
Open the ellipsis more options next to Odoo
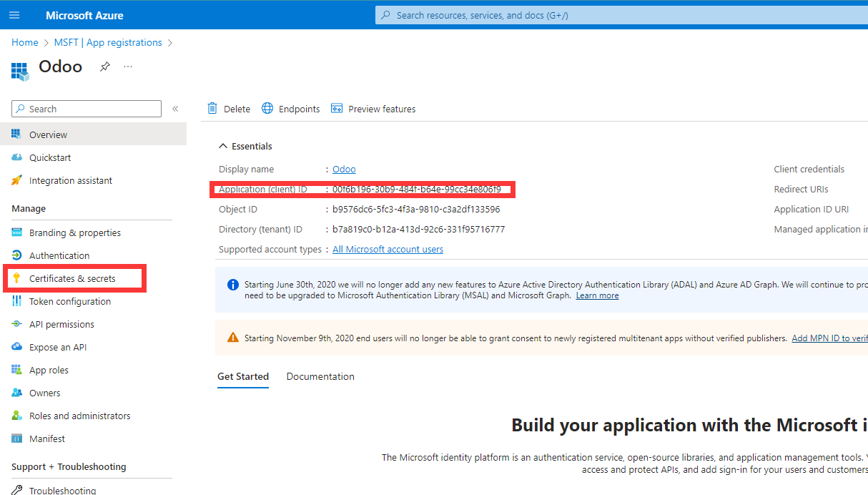click(x=128, y=67)
